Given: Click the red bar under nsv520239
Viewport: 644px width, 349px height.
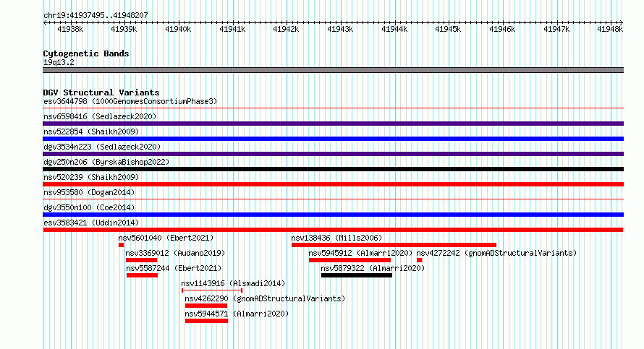Looking at the screenshot, I should [x=333, y=184].
